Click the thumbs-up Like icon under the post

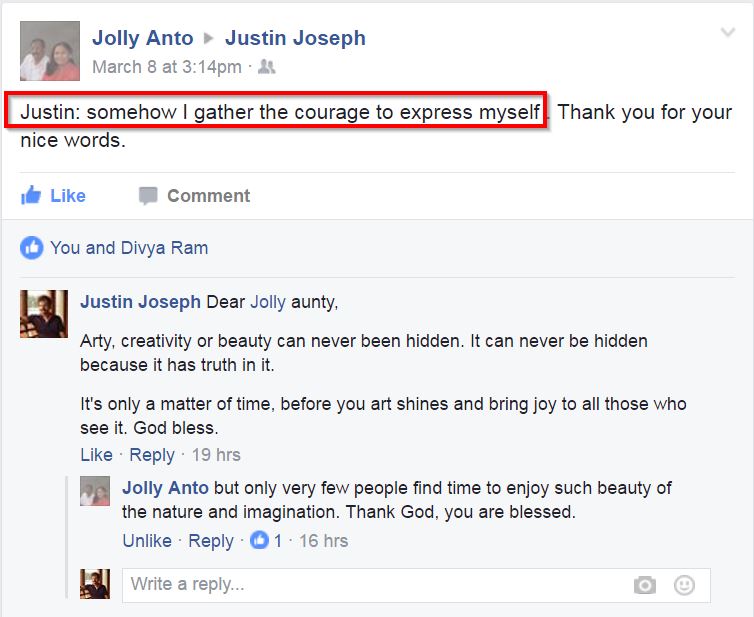[31, 195]
